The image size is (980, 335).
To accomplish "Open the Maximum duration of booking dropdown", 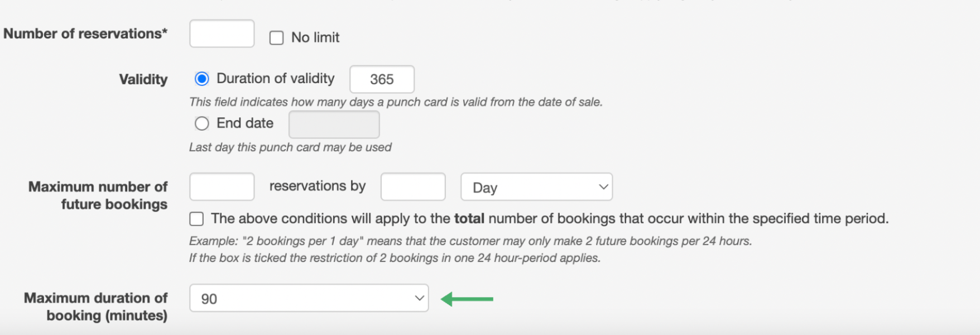I will pos(309,299).
